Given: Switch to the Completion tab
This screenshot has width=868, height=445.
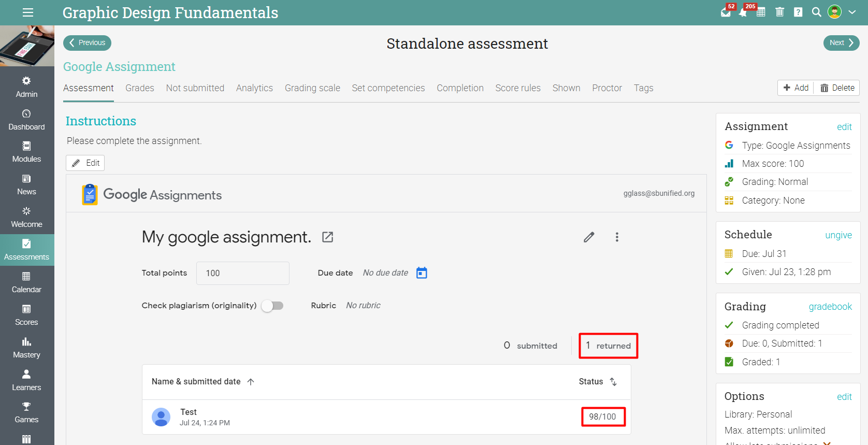Looking at the screenshot, I should 460,88.
